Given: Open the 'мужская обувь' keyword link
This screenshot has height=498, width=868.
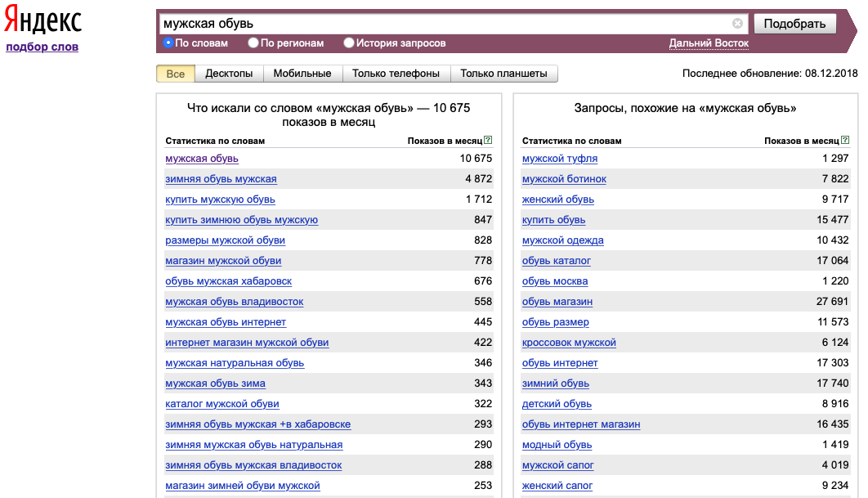Looking at the screenshot, I should pyautogui.click(x=202, y=159).
